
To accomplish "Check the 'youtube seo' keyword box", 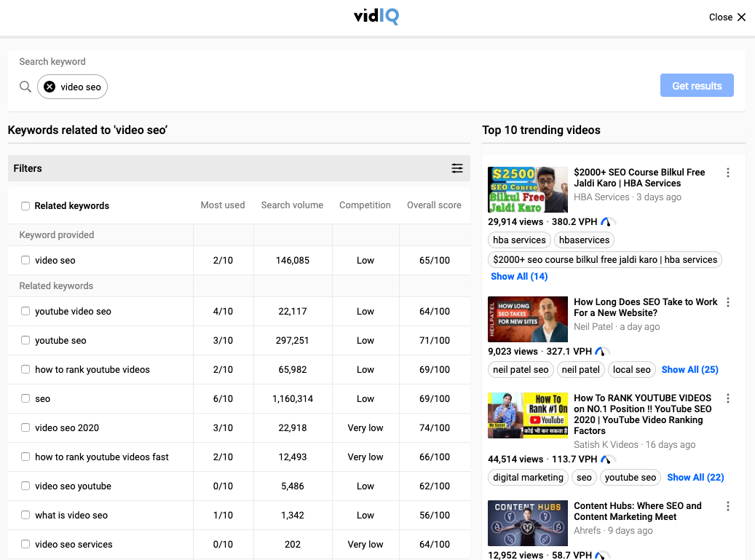I will [25, 341].
